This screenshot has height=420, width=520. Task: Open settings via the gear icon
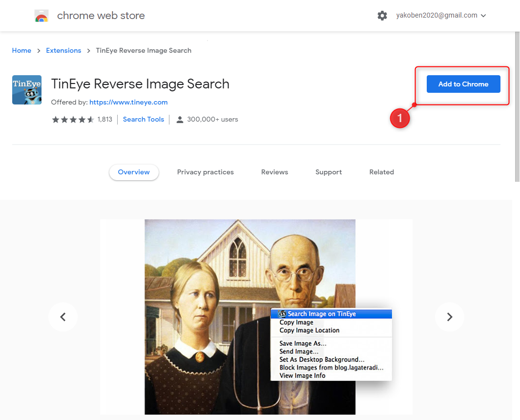(382, 16)
